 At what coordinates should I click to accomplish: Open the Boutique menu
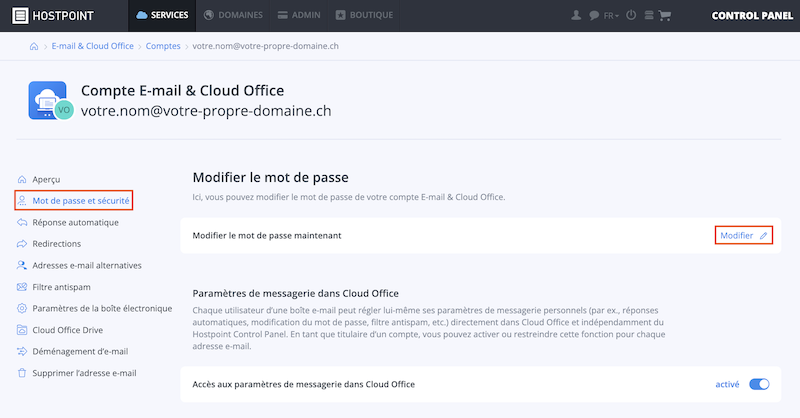click(364, 15)
